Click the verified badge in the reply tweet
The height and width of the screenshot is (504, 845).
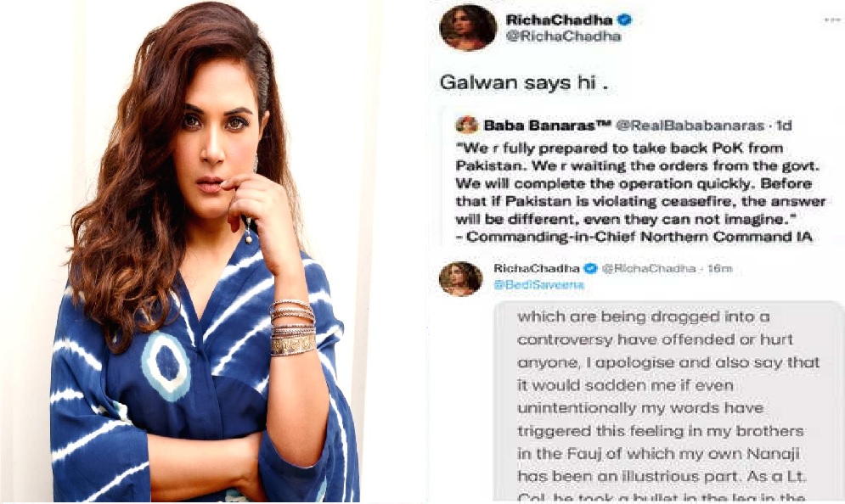point(591,268)
